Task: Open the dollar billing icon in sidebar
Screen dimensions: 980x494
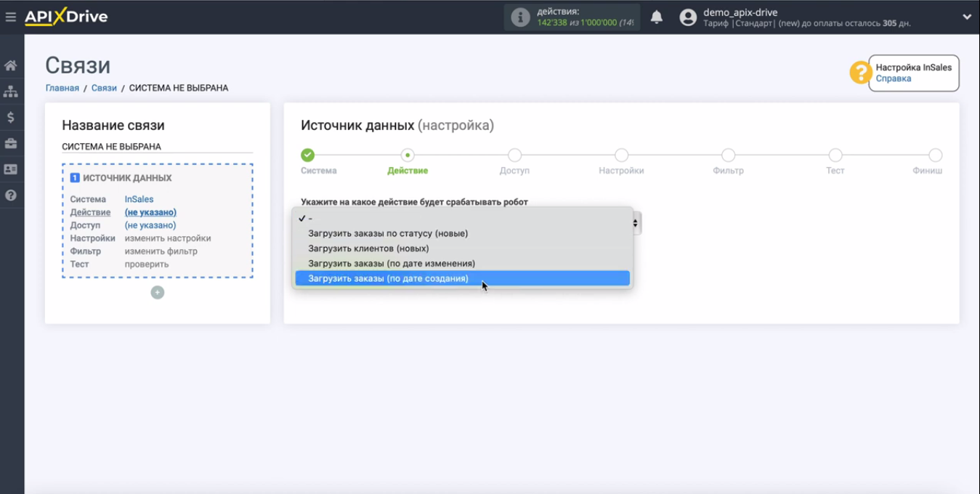Action: pyautogui.click(x=11, y=117)
